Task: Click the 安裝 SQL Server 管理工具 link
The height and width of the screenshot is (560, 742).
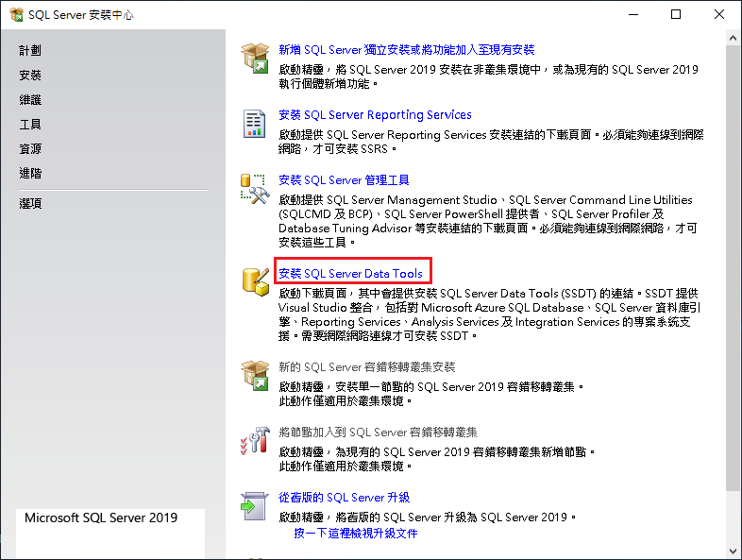Action: (344, 179)
